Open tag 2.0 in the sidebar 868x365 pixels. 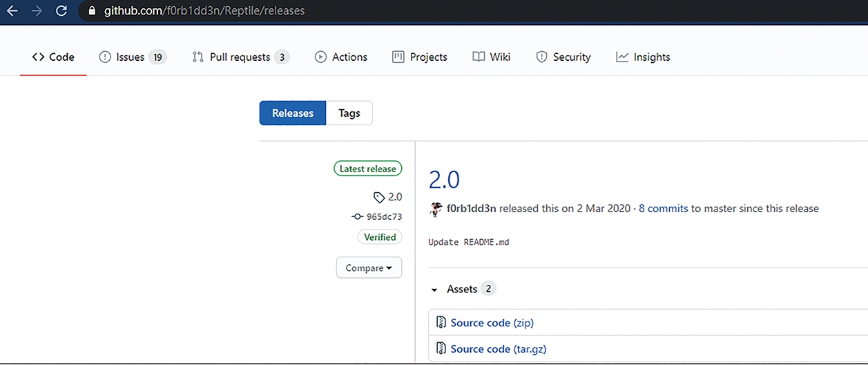pos(395,197)
